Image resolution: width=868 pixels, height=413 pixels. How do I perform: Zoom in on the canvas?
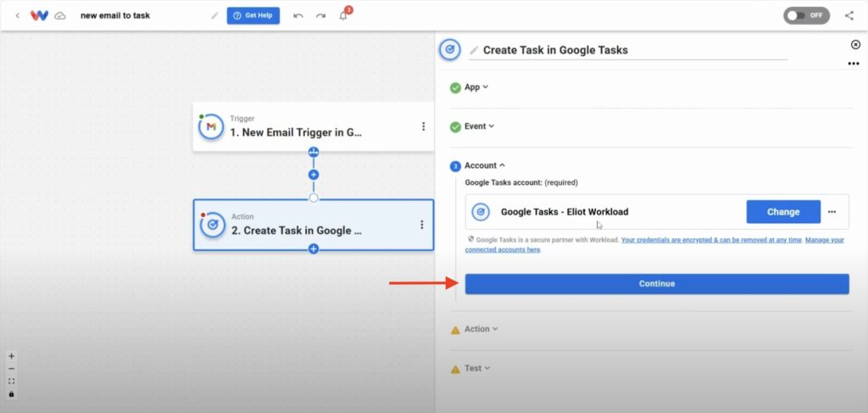pos(12,356)
